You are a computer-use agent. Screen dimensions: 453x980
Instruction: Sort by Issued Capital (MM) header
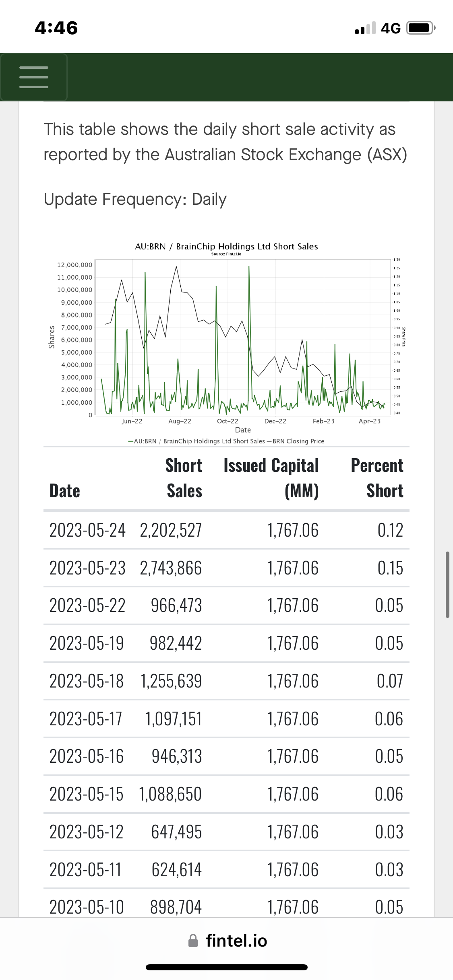coord(271,478)
